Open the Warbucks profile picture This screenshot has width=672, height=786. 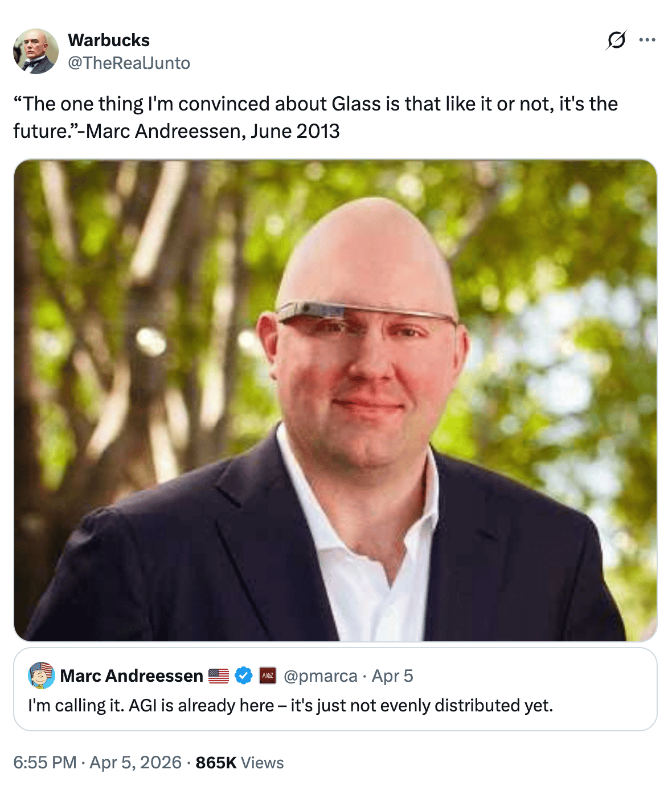(35, 51)
